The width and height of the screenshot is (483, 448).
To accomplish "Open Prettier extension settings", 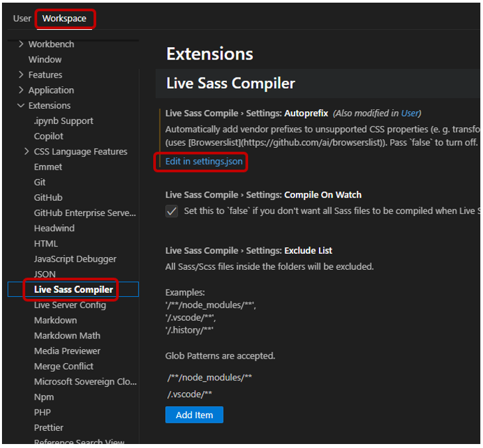I will [48, 427].
